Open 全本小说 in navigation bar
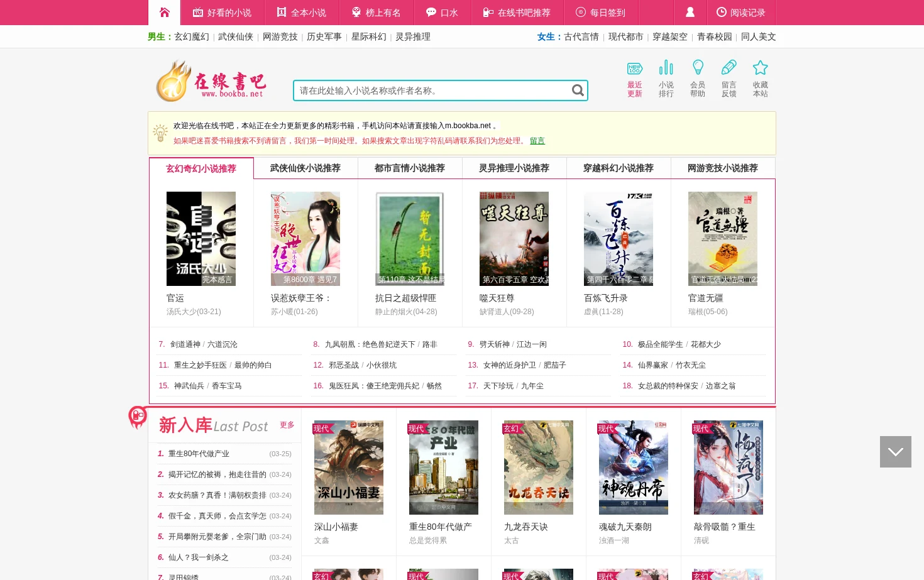Screen dimensions: 924x580 pyautogui.click(x=302, y=13)
